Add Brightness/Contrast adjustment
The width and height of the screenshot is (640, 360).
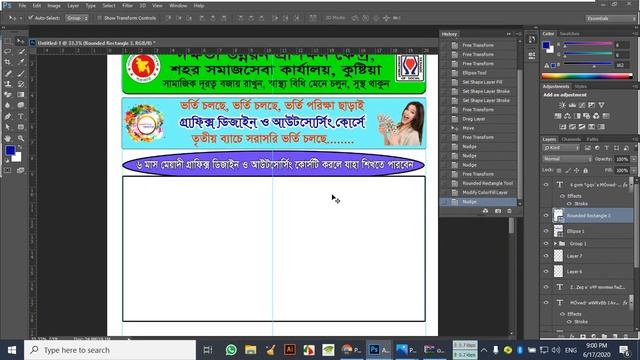click(x=562, y=105)
